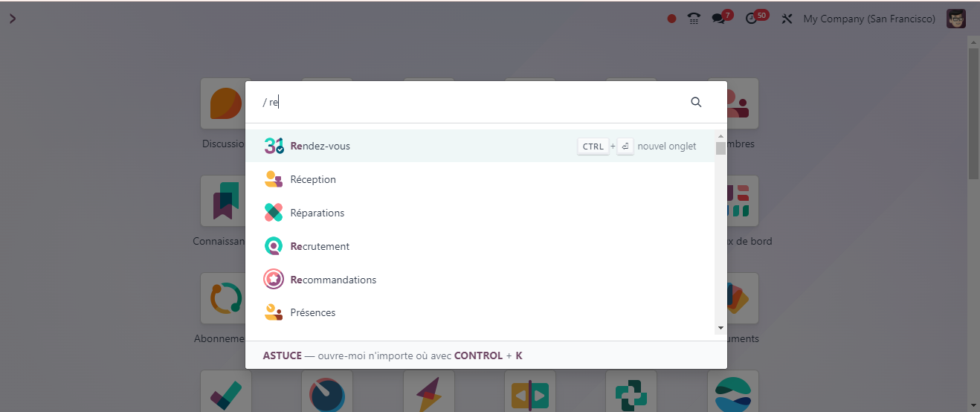Click the red recording dot indicator
This screenshot has width=980, height=412.
pos(671,19)
